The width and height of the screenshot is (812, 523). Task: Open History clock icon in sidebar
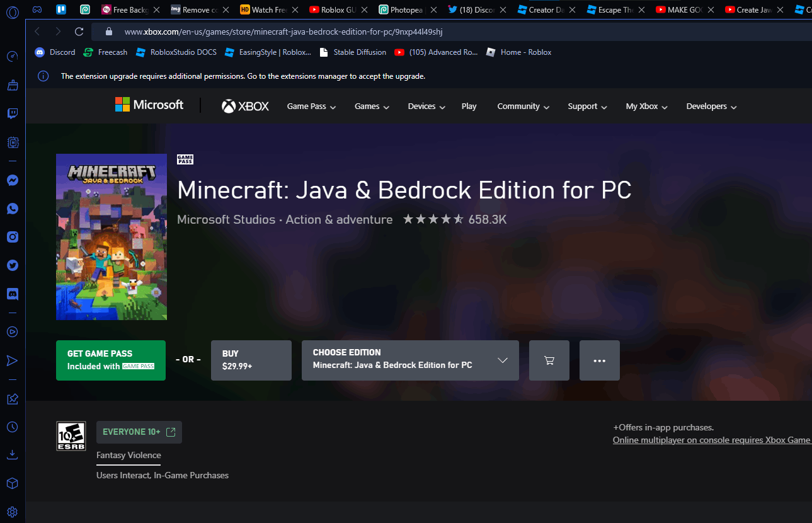tap(12, 427)
